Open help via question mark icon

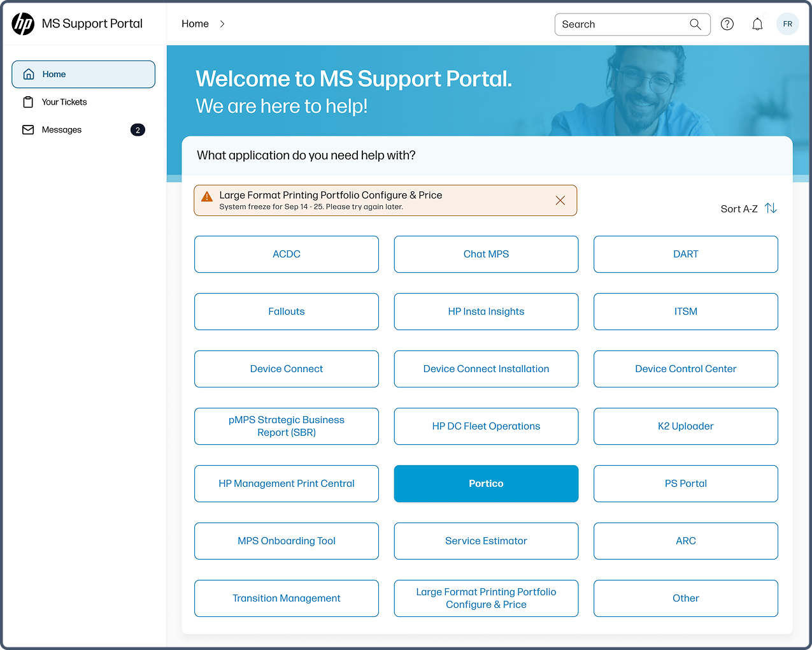727,24
